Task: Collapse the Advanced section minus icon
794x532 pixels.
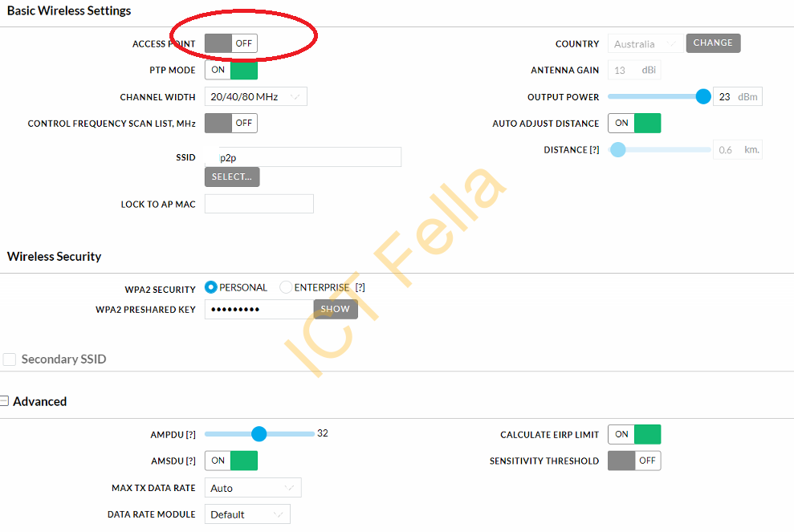Action: pos(4,401)
